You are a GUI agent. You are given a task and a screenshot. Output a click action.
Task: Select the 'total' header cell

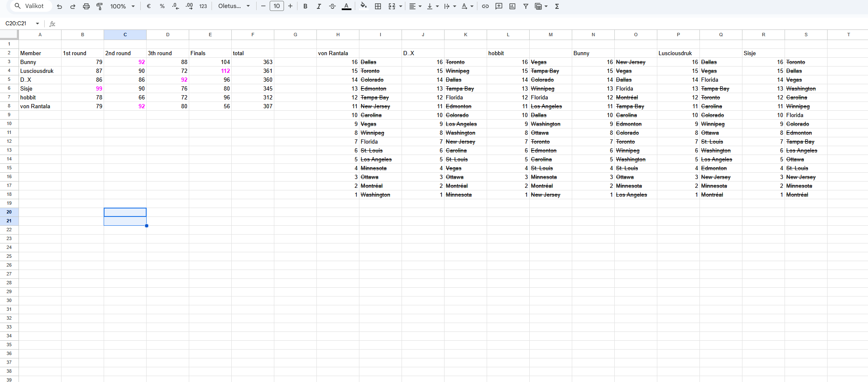[x=253, y=53]
